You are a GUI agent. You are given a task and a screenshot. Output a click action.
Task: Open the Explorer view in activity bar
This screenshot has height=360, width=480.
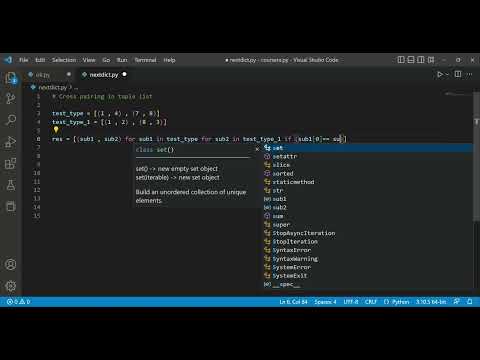coord(11,79)
